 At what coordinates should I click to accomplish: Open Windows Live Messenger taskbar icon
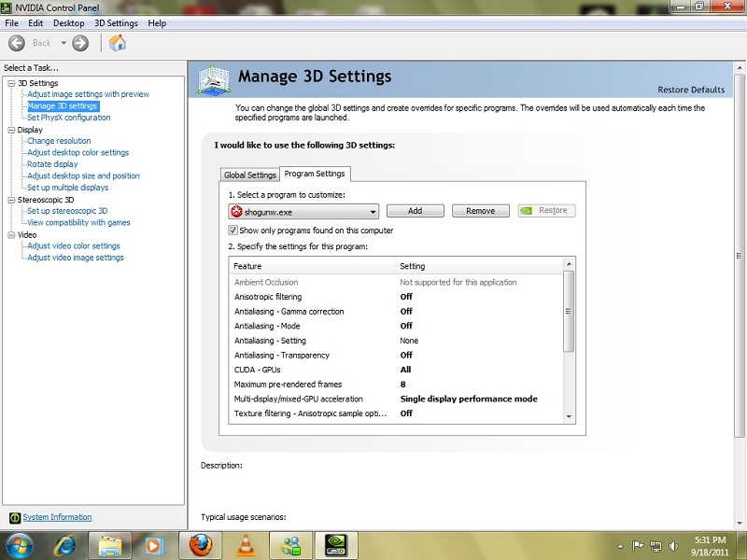[290, 546]
